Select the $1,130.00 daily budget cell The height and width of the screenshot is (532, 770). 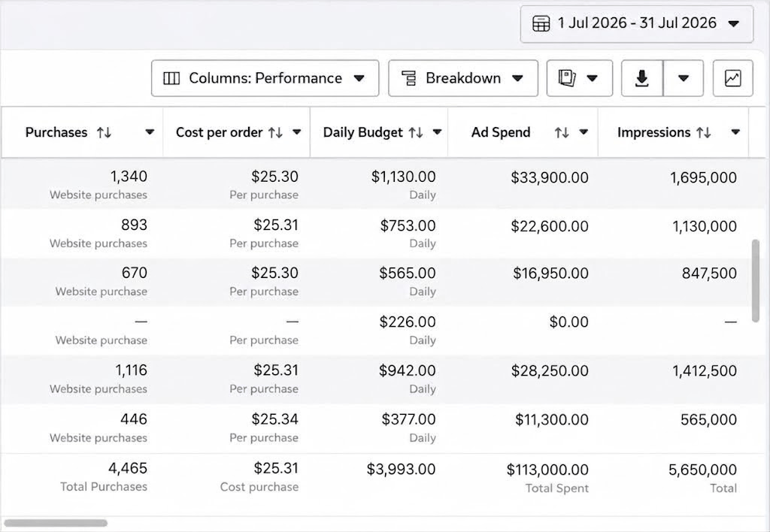(403, 177)
